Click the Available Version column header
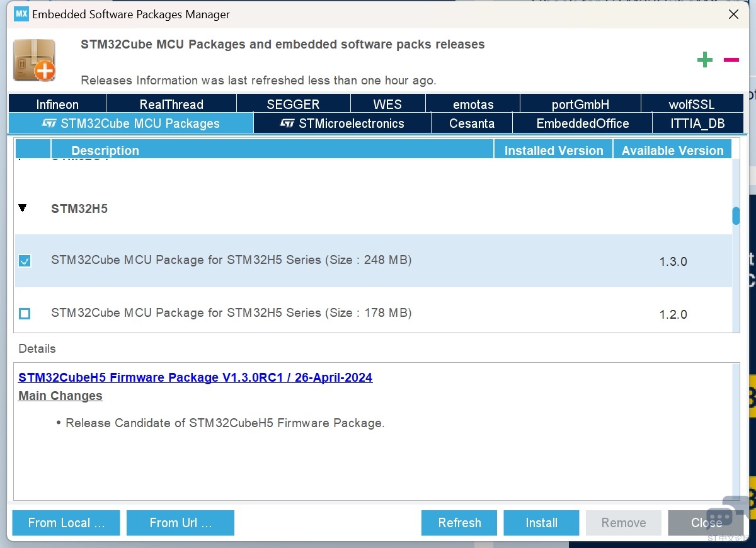756x548 pixels. (672, 150)
